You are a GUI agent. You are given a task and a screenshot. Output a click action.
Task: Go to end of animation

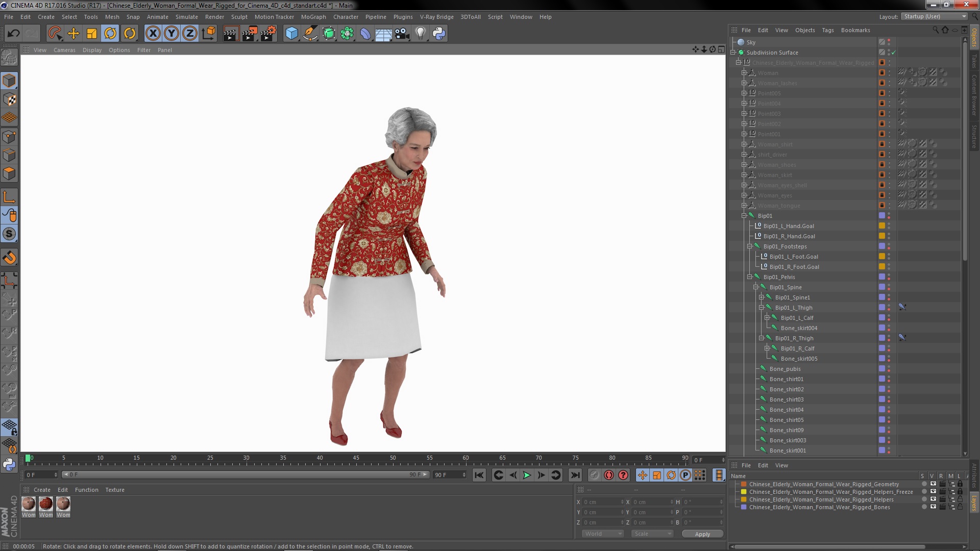(x=575, y=475)
